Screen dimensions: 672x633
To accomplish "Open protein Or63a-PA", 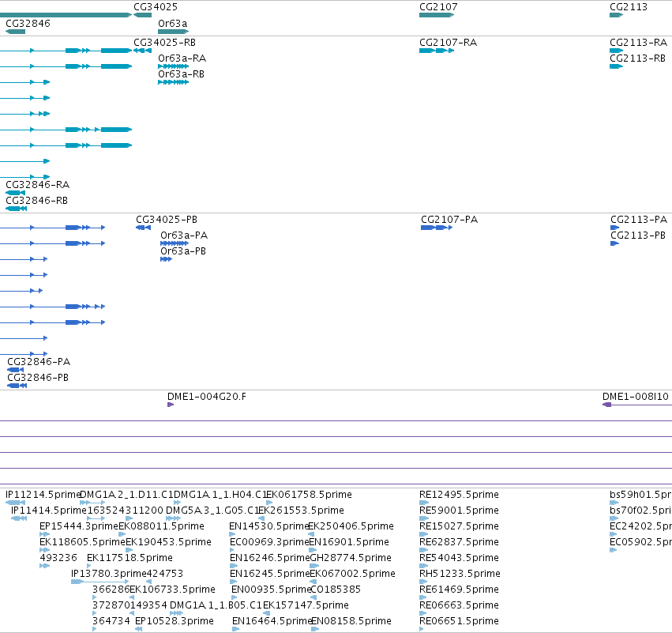I will (x=184, y=235).
